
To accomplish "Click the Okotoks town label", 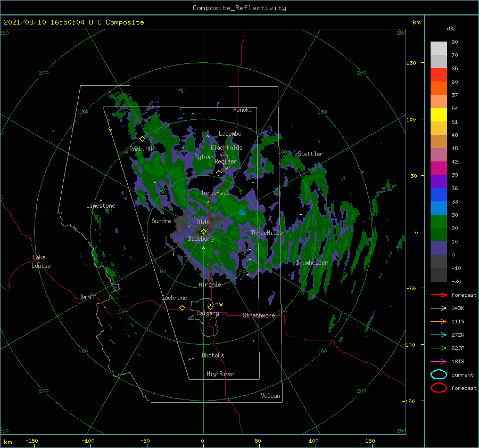I will click(213, 355).
